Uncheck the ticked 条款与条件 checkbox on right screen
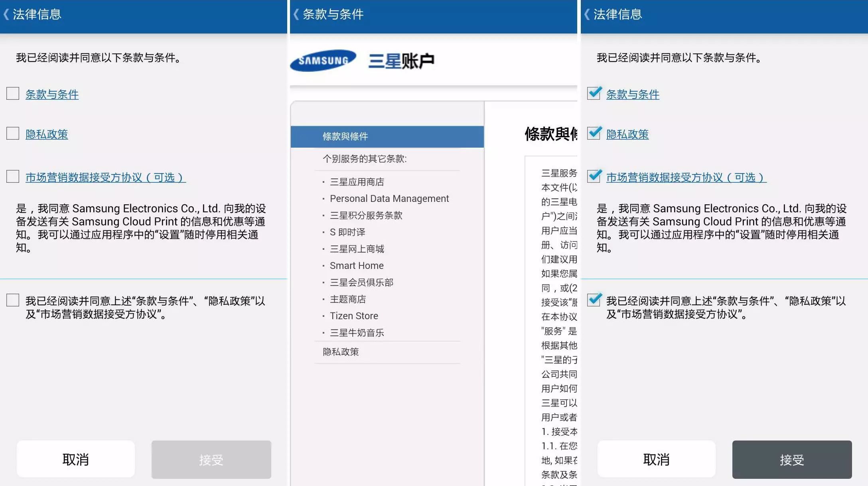The width and height of the screenshot is (868, 486). pyautogui.click(x=594, y=93)
